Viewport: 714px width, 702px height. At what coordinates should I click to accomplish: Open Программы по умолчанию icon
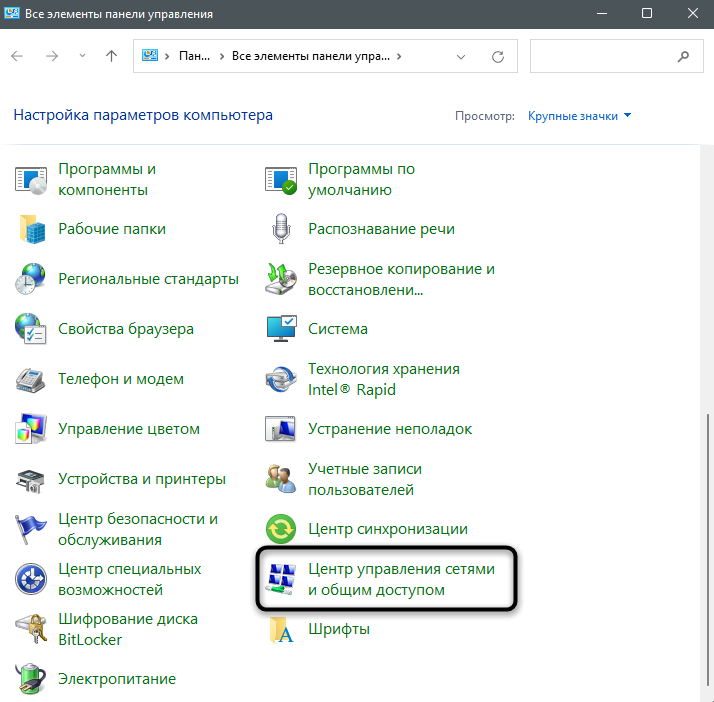pos(280,180)
